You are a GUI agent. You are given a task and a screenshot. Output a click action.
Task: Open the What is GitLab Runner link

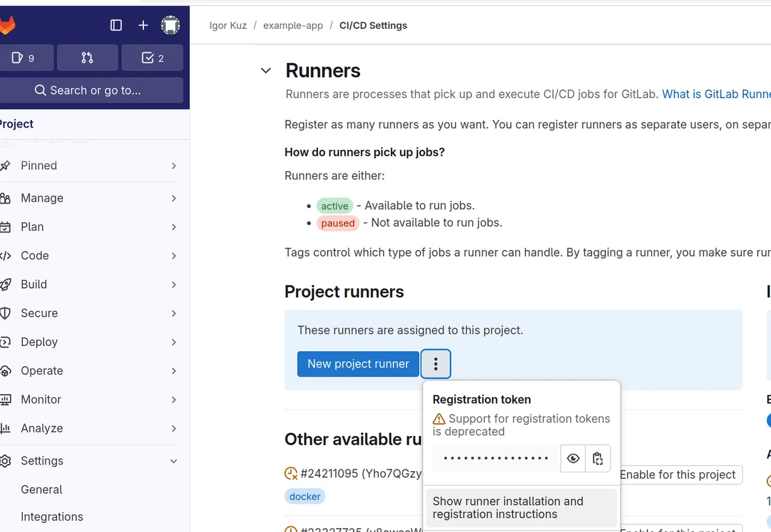pos(716,94)
